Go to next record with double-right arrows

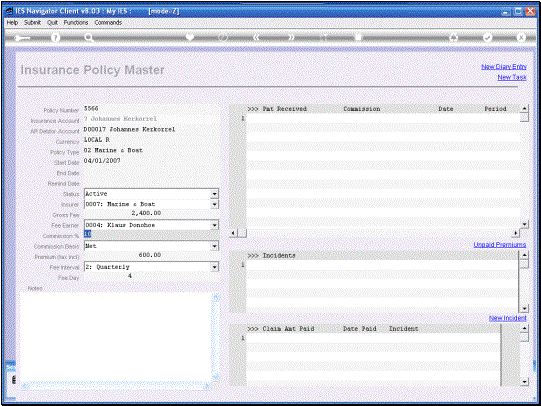[291, 37]
